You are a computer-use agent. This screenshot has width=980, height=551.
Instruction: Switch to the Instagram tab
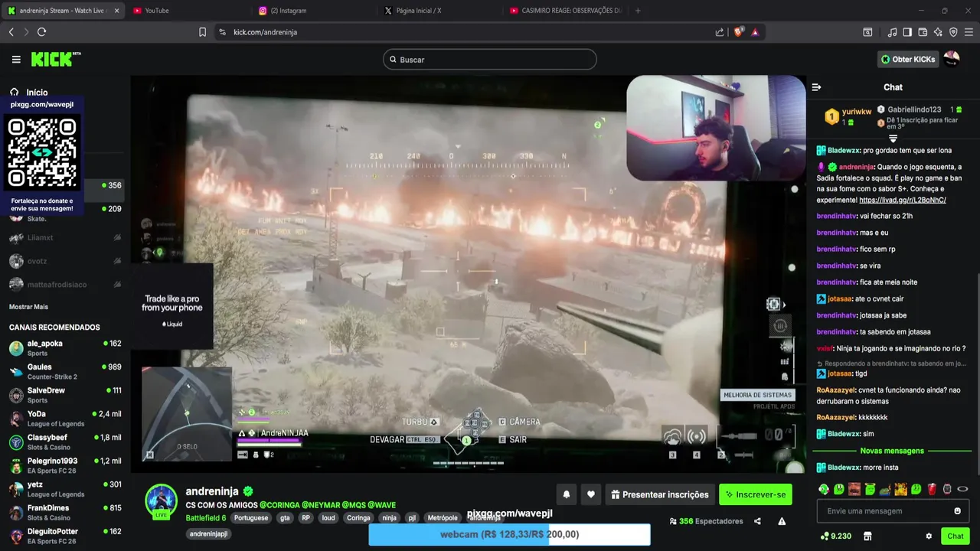click(x=314, y=11)
